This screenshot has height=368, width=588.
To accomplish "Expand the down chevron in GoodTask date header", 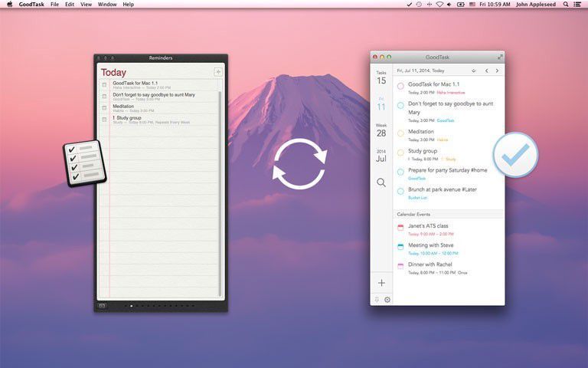I will (x=474, y=71).
